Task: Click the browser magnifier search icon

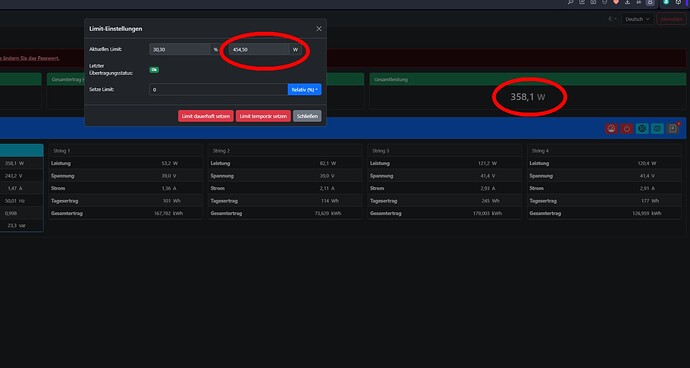Action: tap(571, 2)
